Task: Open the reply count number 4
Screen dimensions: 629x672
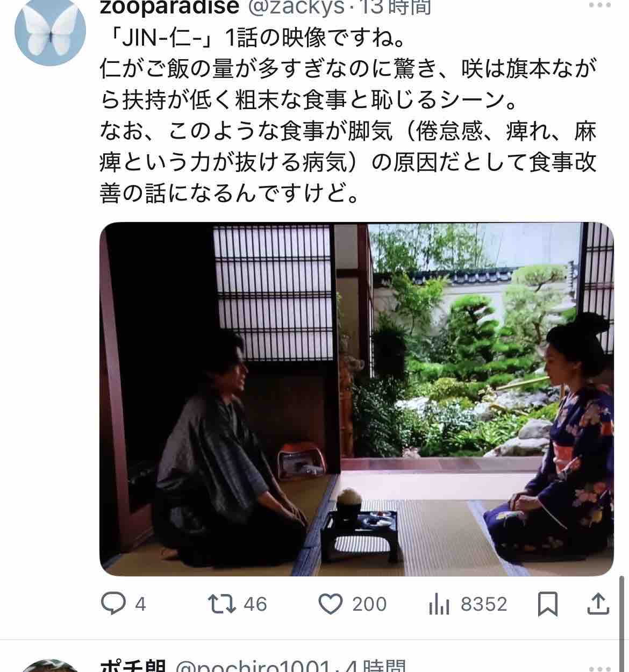Action: [x=140, y=604]
